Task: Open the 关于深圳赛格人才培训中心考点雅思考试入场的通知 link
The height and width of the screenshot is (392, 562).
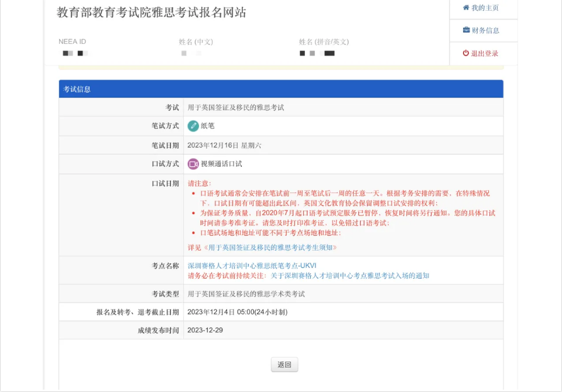Action: tap(350, 276)
